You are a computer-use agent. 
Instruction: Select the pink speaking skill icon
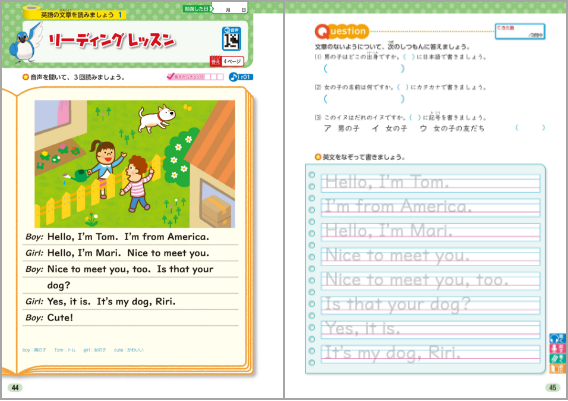[x=557, y=348]
